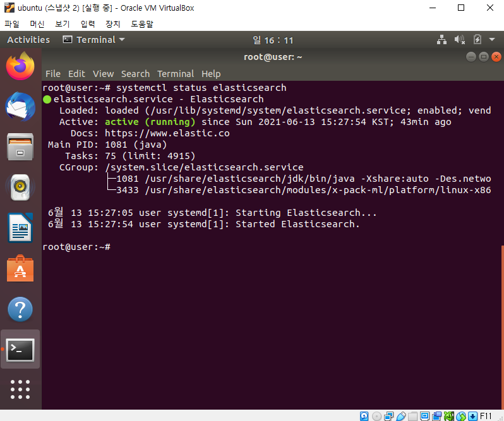Viewport: 504px width, 421px height.
Task: Click VirtualBox video recording indicator
Action: click(437, 416)
